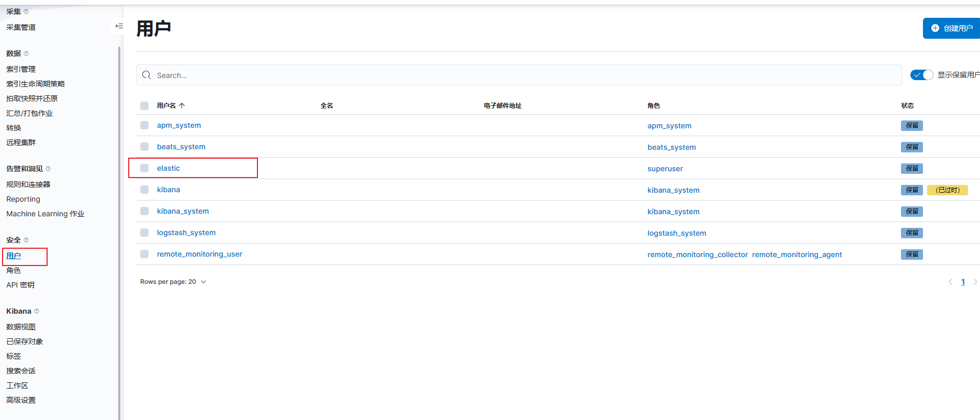The width and height of the screenshot is (980, 420).
Task: Select logstash_system row checkbox
Action: coord(144,233)
